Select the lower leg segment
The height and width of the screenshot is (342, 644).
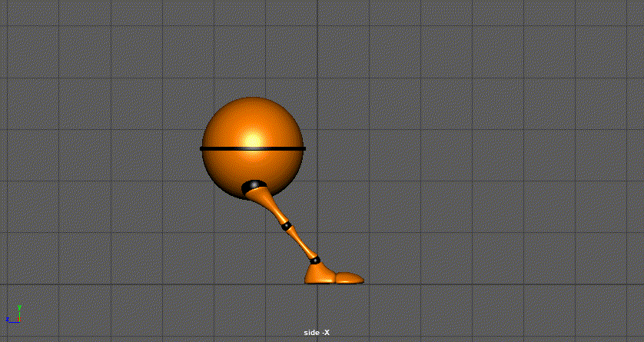(301, 243)
